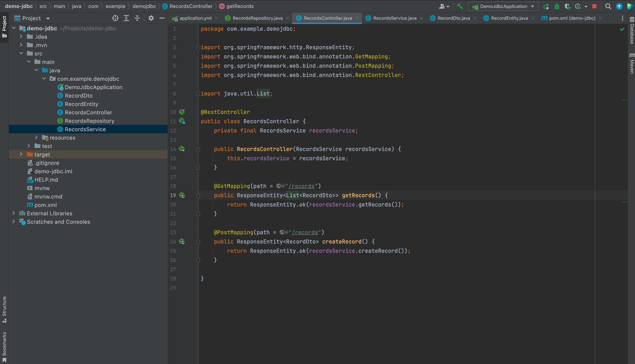Click the green inspection checkmark icon
This screenshot has width=635, height=364.
click(622, 29)
